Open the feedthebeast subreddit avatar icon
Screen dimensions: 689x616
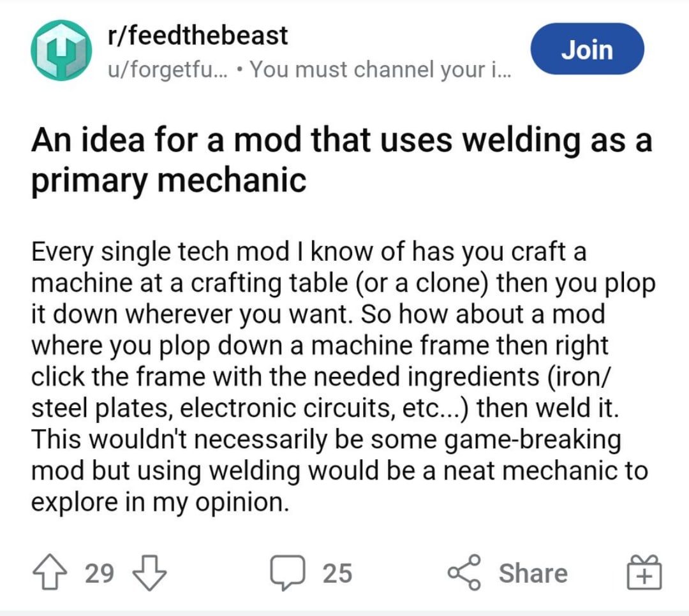(x=61, y=50)
